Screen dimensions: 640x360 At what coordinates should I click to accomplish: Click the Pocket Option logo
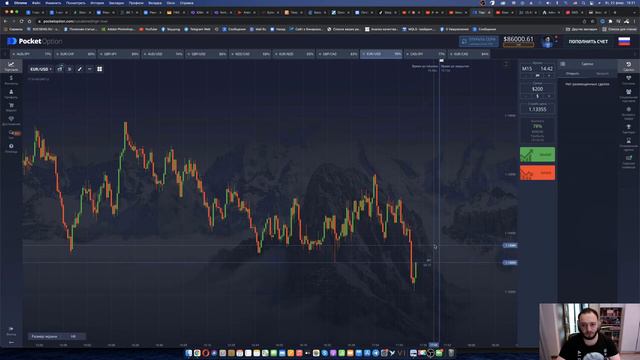point(35,41)
